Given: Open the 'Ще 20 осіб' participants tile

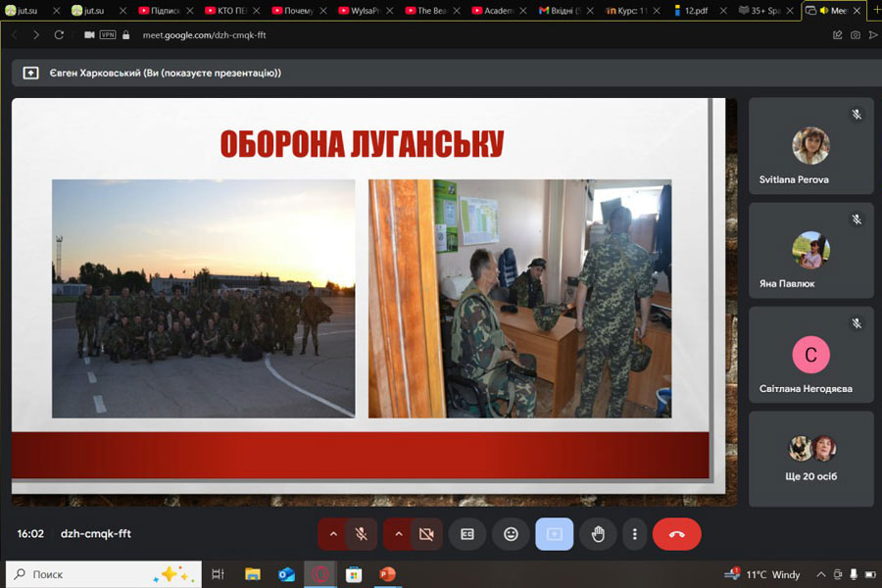Looking at the screenshot, I should 810,459.
